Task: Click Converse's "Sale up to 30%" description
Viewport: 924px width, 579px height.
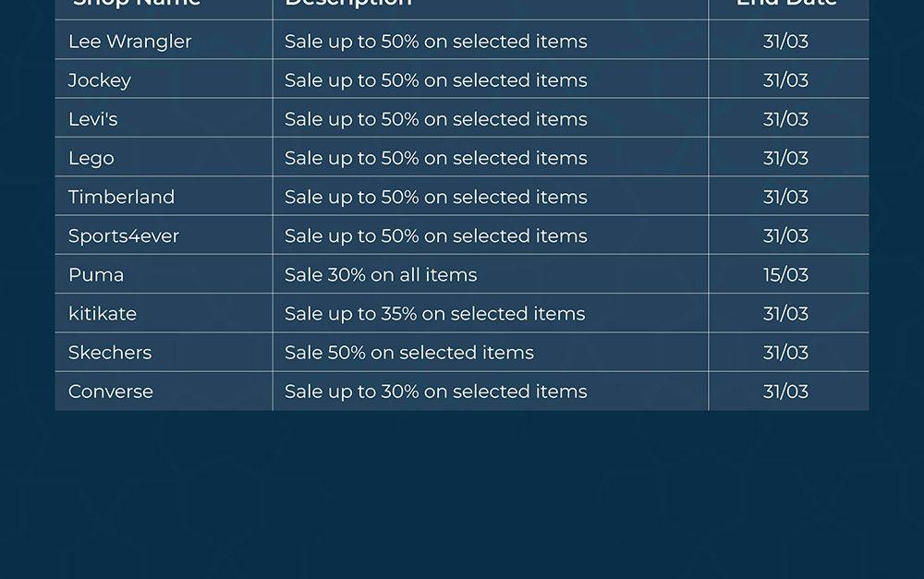Action: point(435,391)
